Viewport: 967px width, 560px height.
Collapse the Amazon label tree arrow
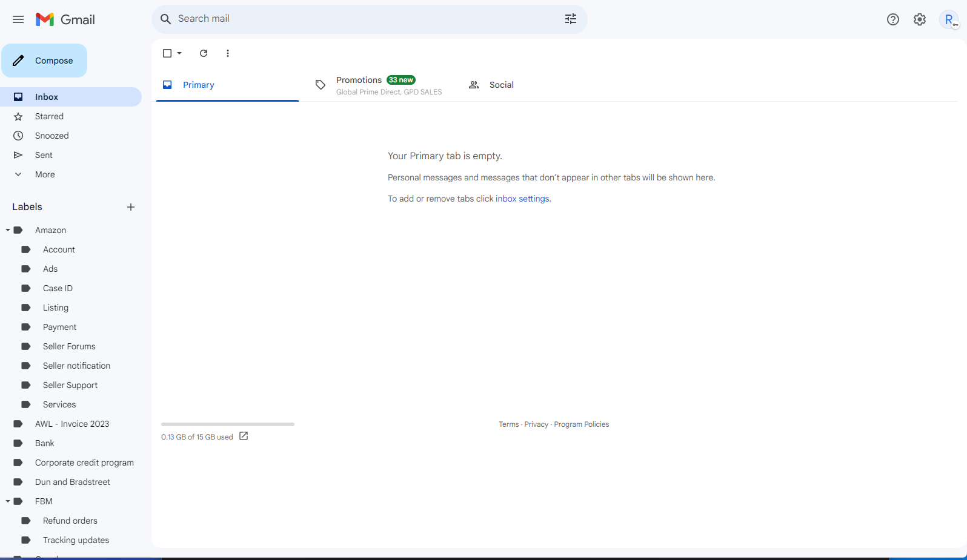[x=8, y=230]
